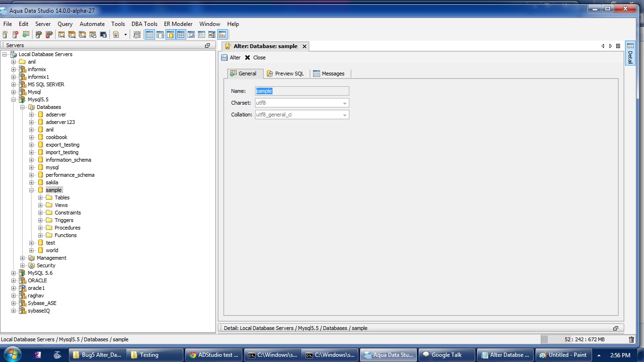Close the 'Alter: Database: sample' tab

pyautogui.click(x=305, y=46)
